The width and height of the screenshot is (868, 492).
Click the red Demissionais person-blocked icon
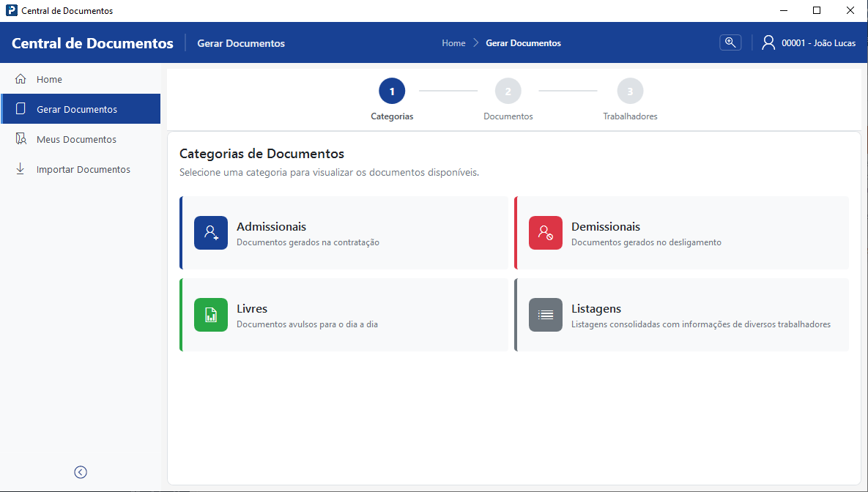coord(545,232)
